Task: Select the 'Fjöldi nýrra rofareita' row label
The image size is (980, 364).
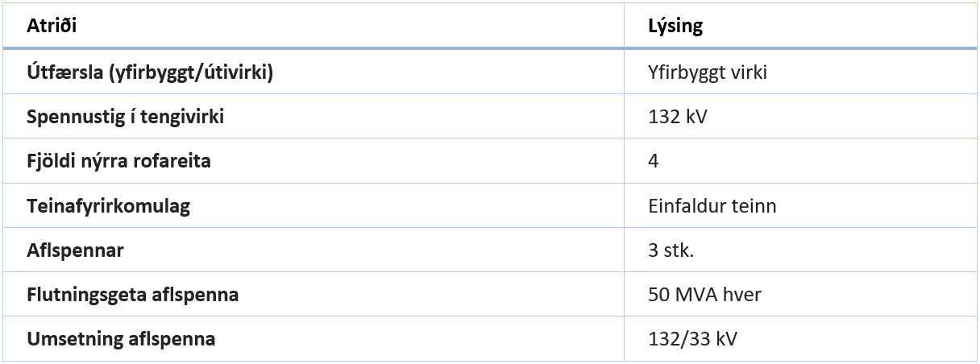Action: tap(118, 161)
